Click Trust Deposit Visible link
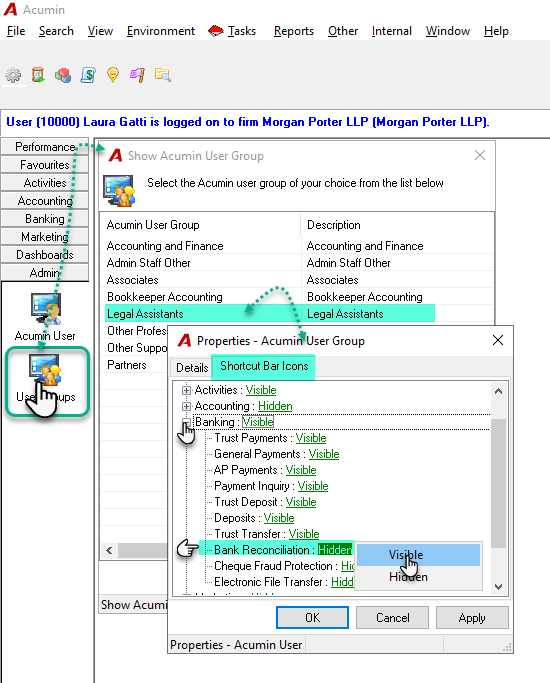550x683 pixels. tap(301, 502)
